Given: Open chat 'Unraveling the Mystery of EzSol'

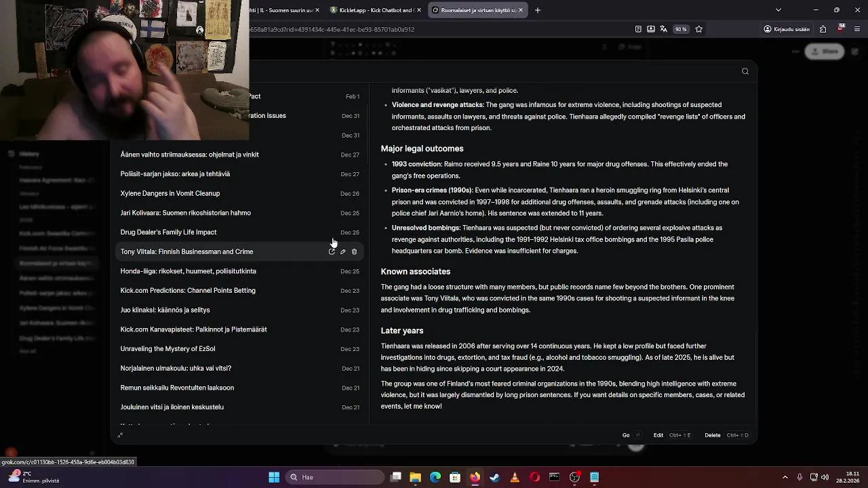Looking at the screenshot, I should click(240, 349).
